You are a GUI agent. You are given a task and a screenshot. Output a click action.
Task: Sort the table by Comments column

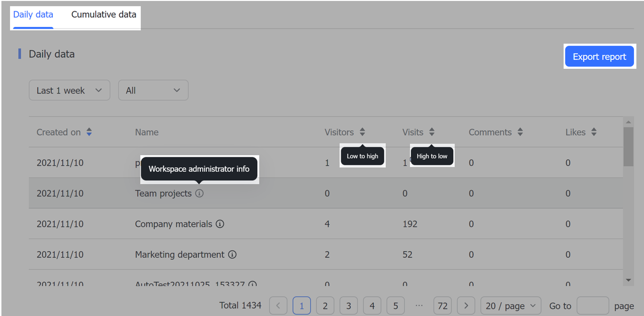pos(520,133)
